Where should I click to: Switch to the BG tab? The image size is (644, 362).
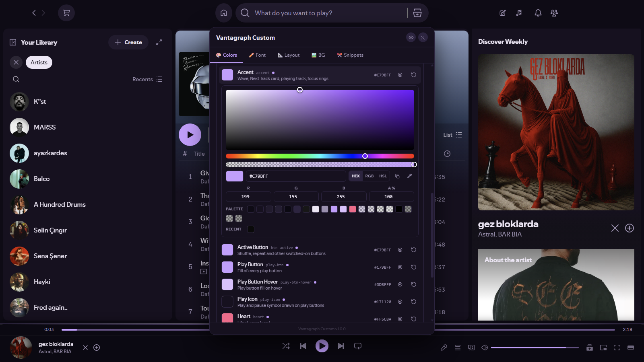pos(318,55)
